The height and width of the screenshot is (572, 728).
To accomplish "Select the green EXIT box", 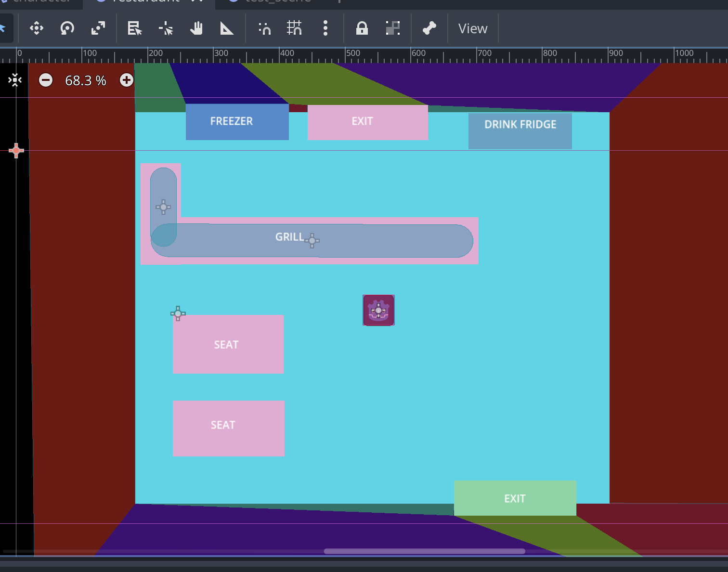I will 515,498.
